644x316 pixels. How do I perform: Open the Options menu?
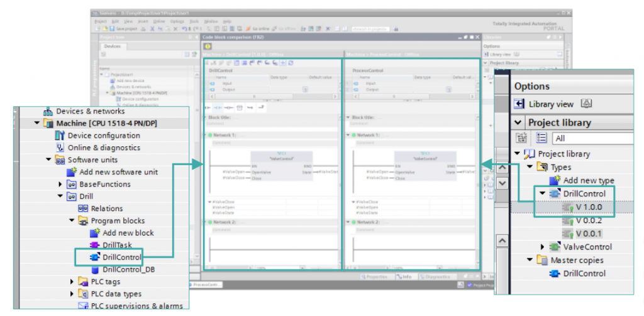point(177,21)
